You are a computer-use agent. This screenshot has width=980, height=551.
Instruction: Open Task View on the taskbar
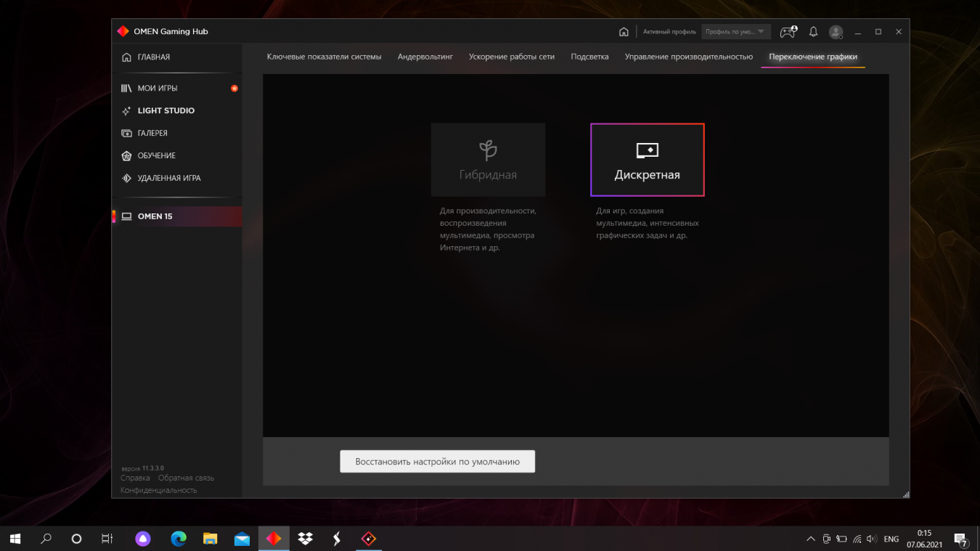click(107, 539)
